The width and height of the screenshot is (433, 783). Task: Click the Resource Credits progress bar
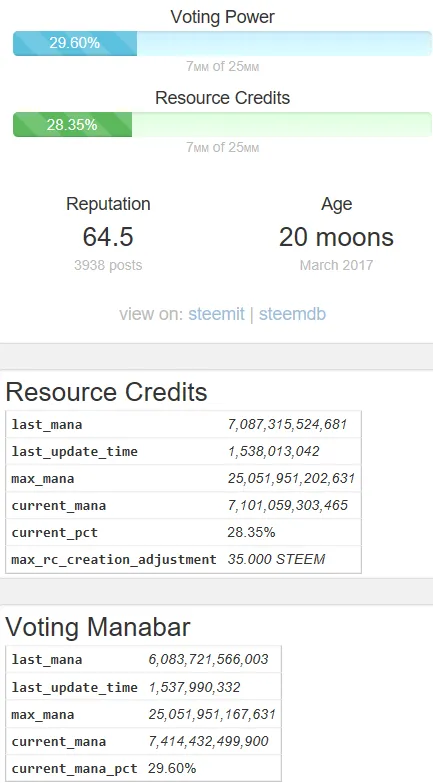point(222,124)
